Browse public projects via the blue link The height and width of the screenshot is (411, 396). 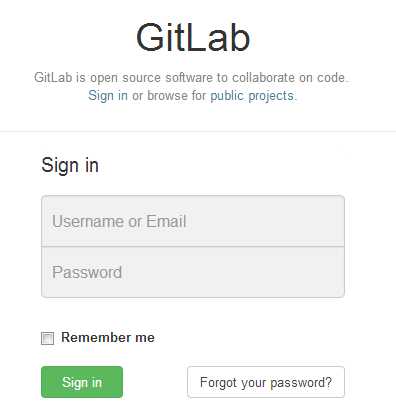coord(252,96)
